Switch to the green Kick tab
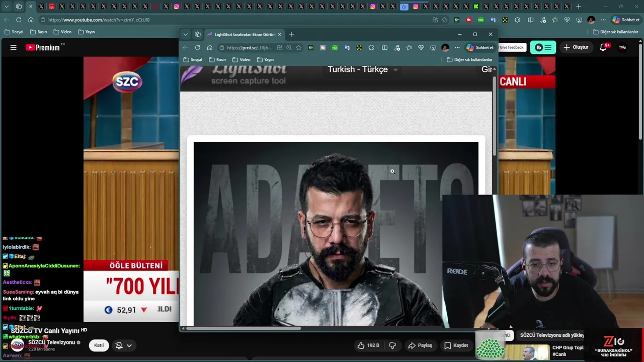Screen dimensions: 644x362 [476, 7]
